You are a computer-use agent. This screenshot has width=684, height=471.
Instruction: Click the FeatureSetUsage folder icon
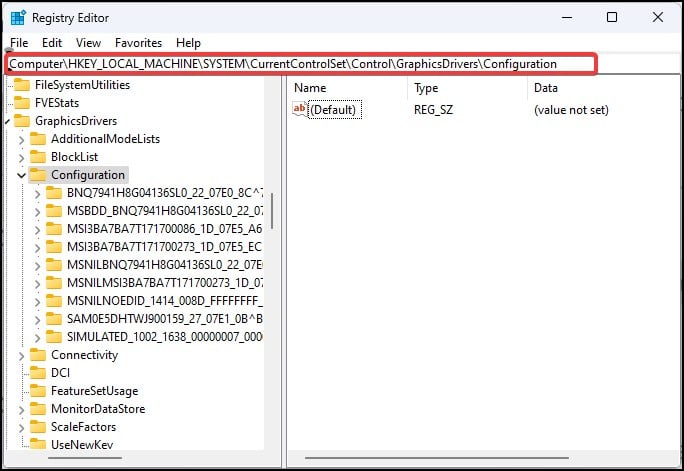pyautogui.click(x=38, y=391)
